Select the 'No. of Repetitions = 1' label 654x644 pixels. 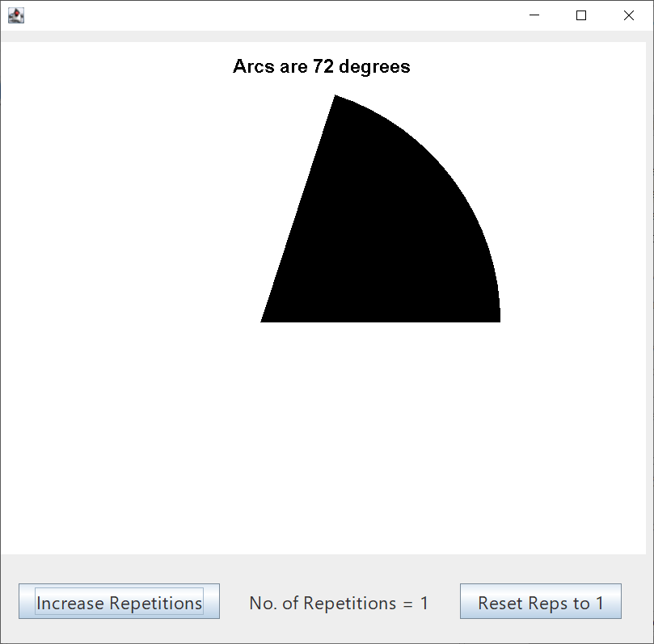[339, 603]
